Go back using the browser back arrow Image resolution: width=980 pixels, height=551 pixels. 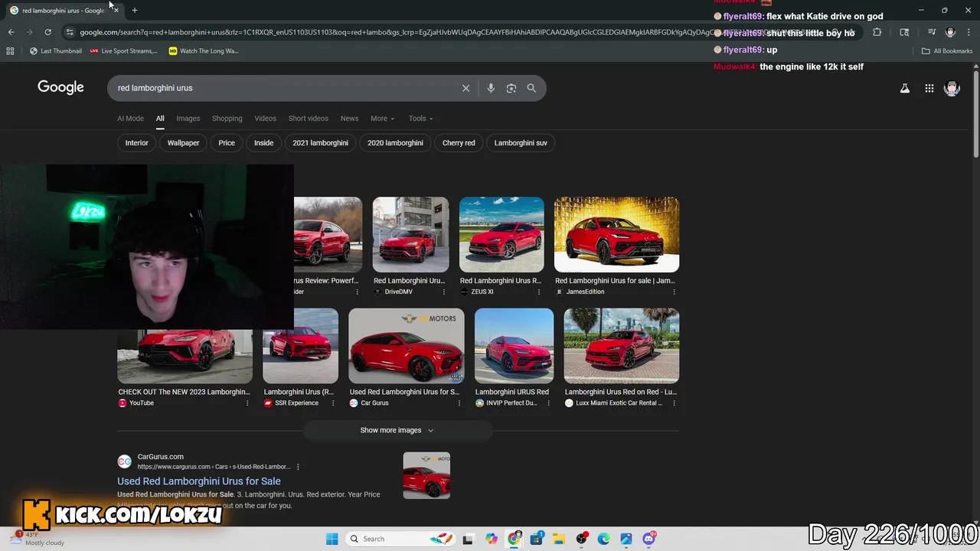pos(11,32)
